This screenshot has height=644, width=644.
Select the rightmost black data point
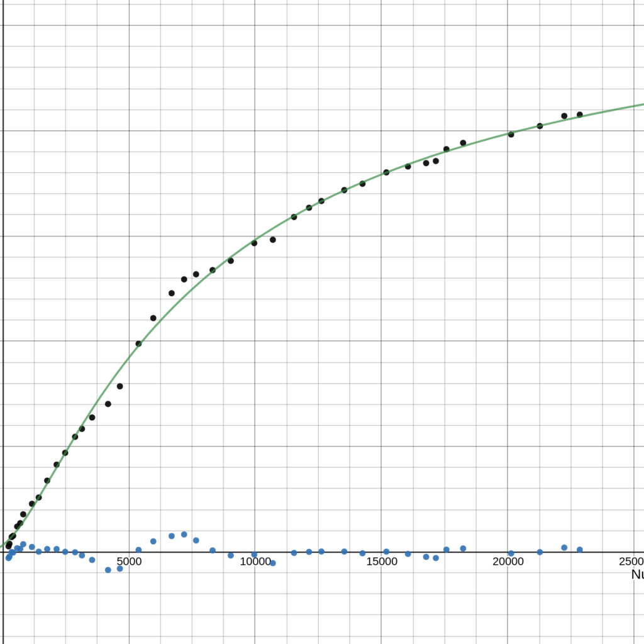click(580, 114)
